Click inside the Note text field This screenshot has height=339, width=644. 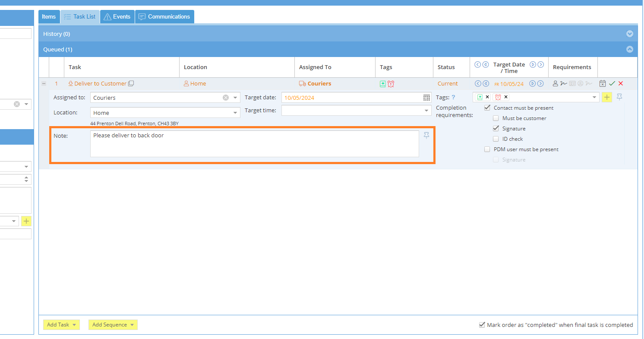(254, 144)
